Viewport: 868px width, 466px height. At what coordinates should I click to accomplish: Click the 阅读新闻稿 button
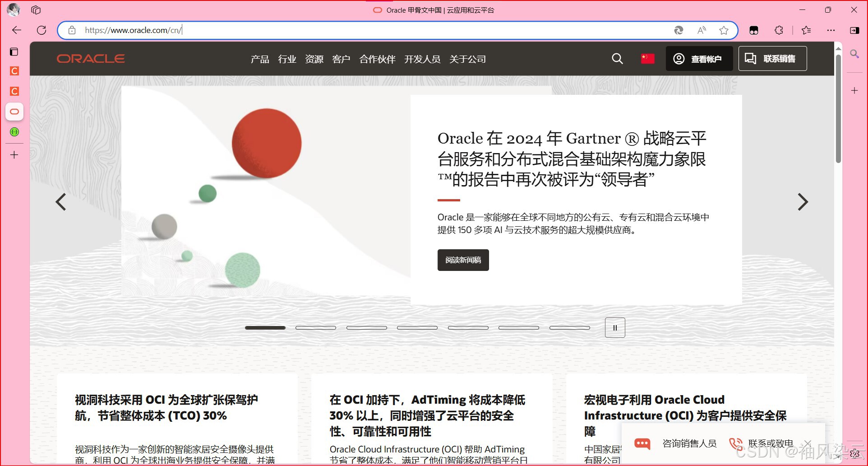pos(463,260)
